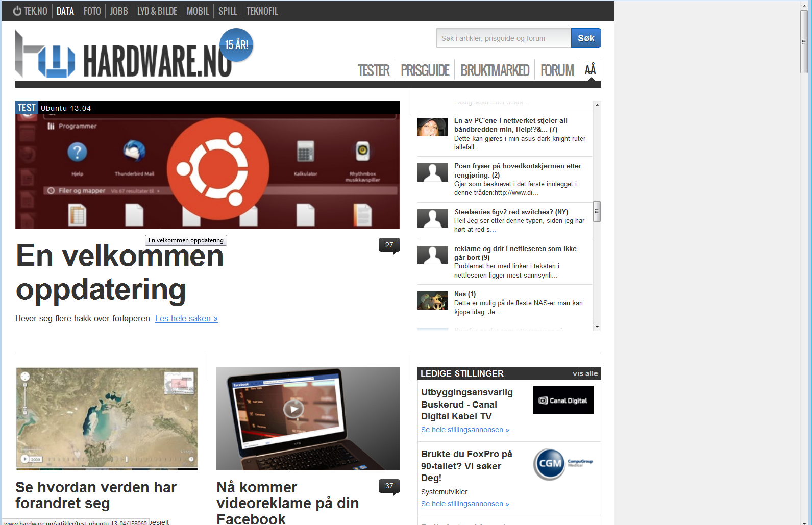
Task: Open the PRISGUIDE menu
Action: 425,70
